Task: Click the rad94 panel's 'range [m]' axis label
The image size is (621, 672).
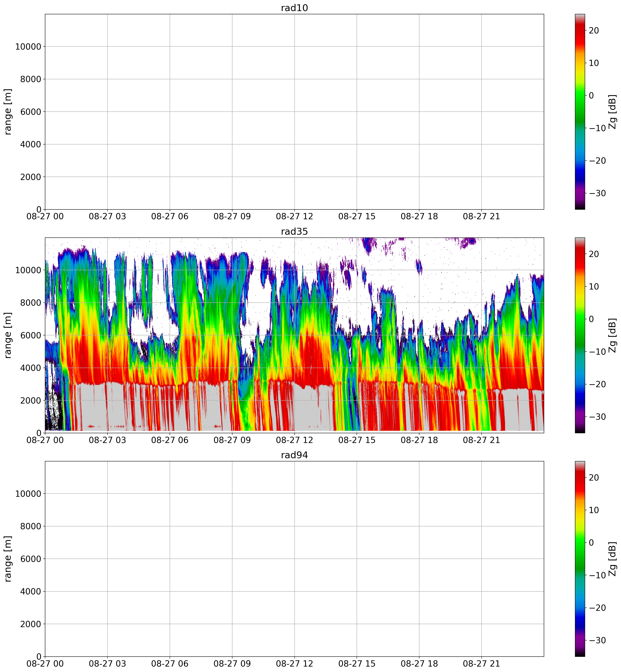Action: 8,559
